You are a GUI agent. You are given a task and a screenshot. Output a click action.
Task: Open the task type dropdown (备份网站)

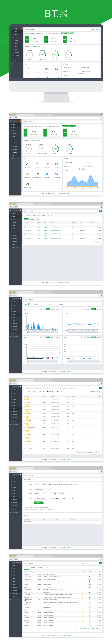[37, 485]
